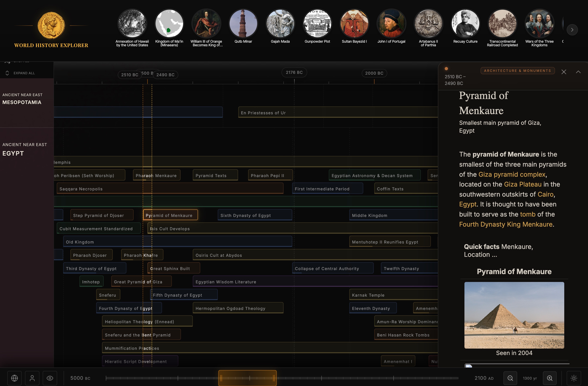Image resolution: width=588 pixels, height=386 pixels.
Task: Click the eye view icon in bottom toolbar
Action: click(50, 378)
